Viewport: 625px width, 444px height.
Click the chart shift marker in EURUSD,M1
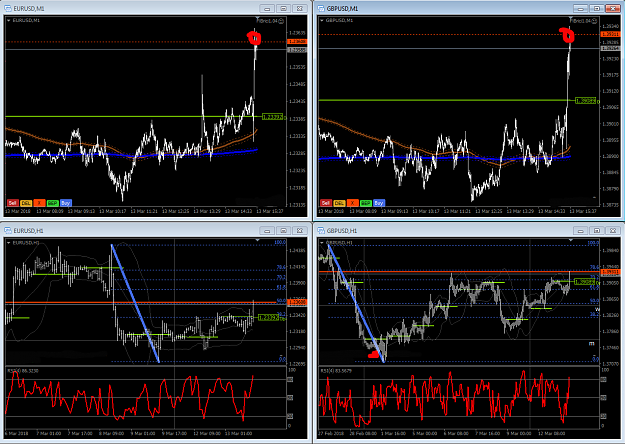(257, 18)
